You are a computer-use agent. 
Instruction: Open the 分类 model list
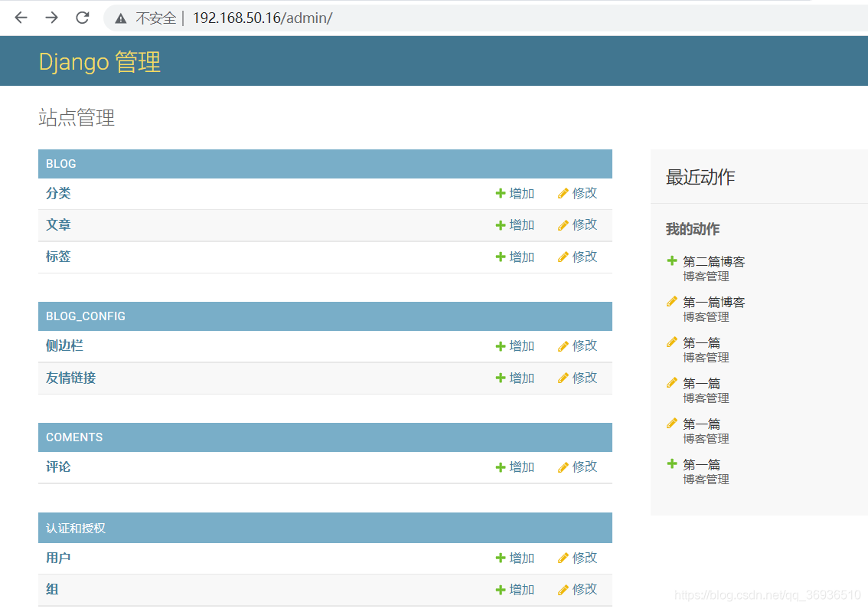pos(58,193)
